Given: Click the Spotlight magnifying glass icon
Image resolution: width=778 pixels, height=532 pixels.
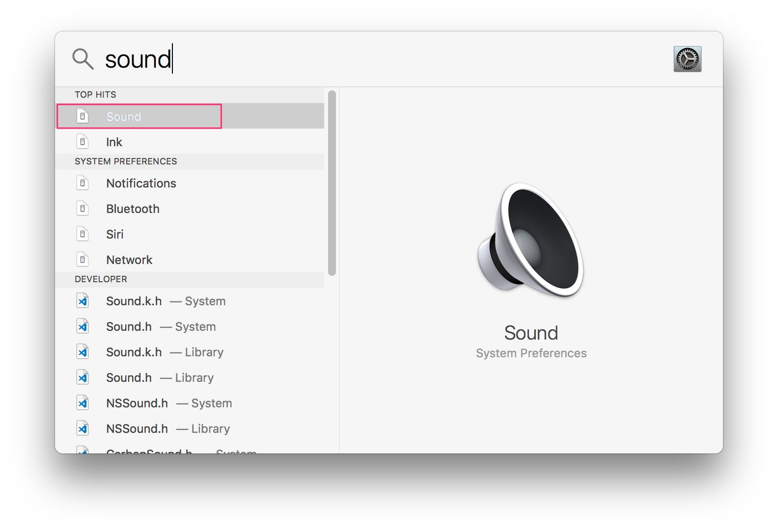Looking at the screenshot, I should coord(83,59).
